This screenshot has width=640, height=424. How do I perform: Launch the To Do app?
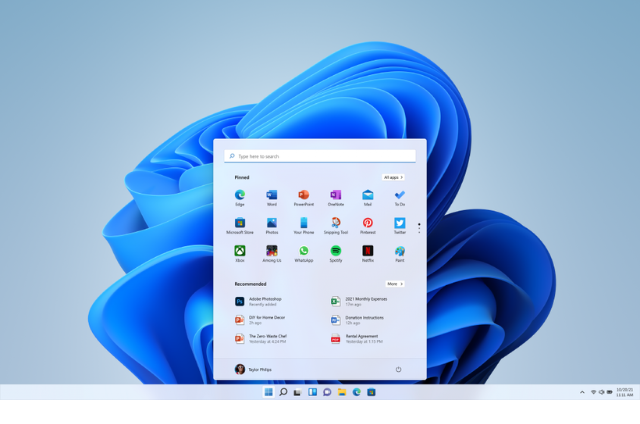click(400, 198)
